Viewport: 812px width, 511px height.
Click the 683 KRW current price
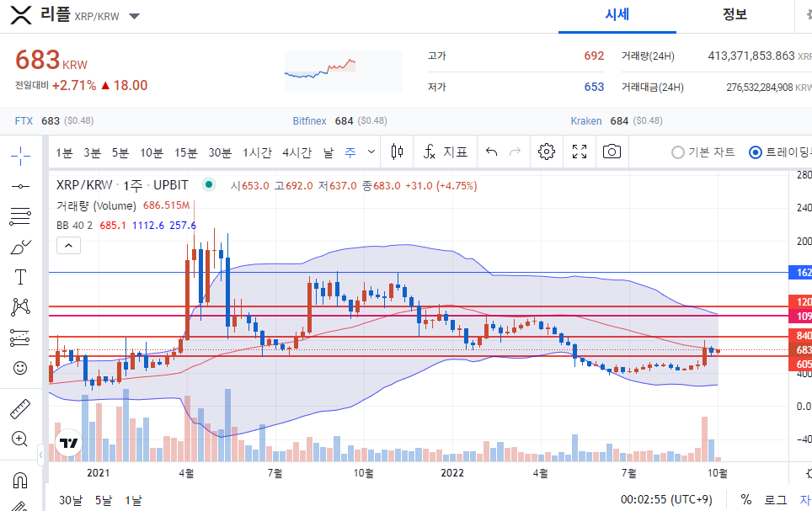(x=51, y=60)
